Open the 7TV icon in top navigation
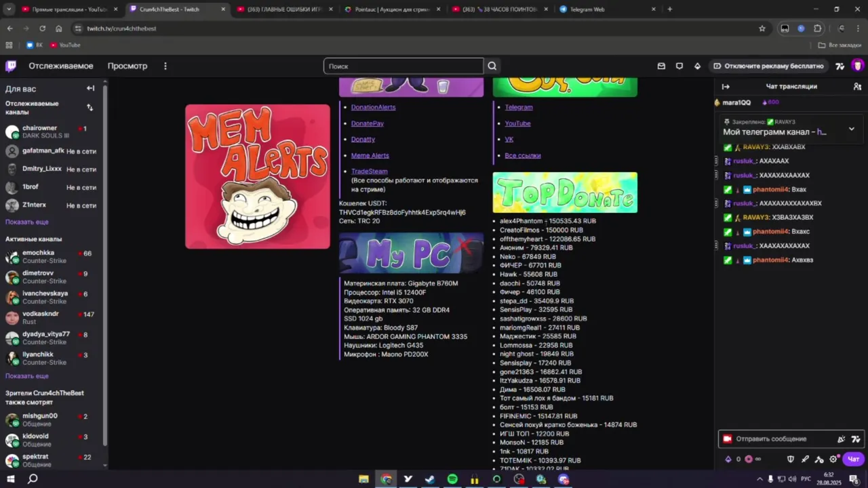The image size is (868, 488). (840, 66)
